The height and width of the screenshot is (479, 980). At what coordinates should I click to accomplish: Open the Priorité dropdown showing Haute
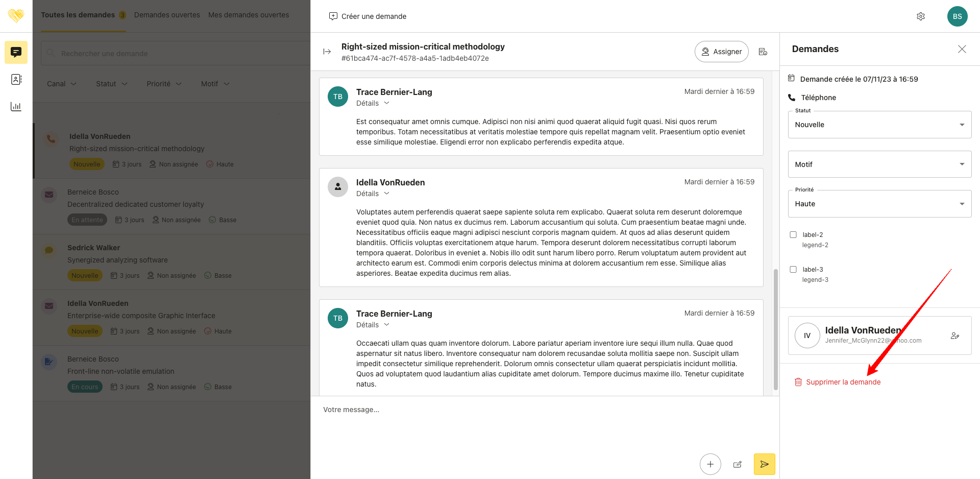click(879, 204)
